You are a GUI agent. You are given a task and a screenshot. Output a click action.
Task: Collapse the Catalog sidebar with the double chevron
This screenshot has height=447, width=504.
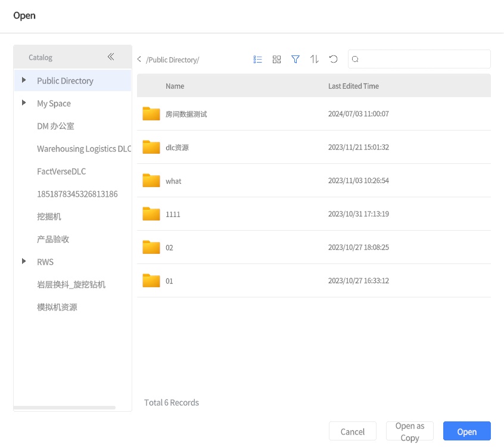pos(111,57)
